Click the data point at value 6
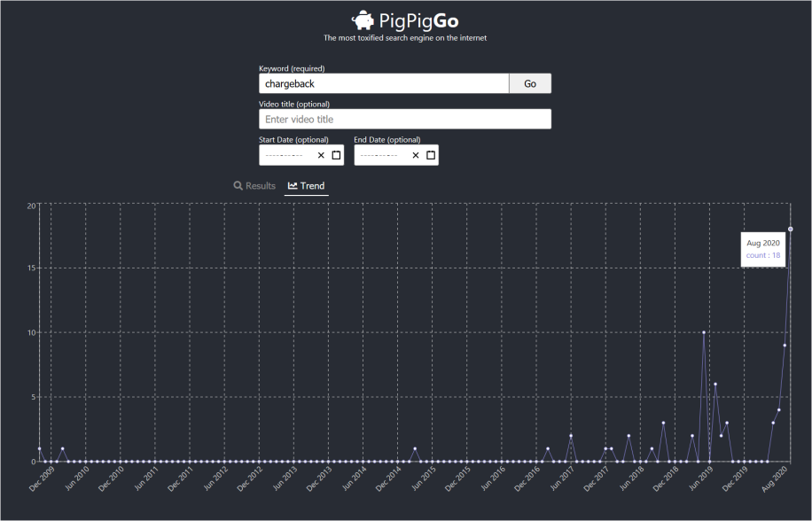Image resolution: width=812 pixels, height=521 pixels. 715,384
